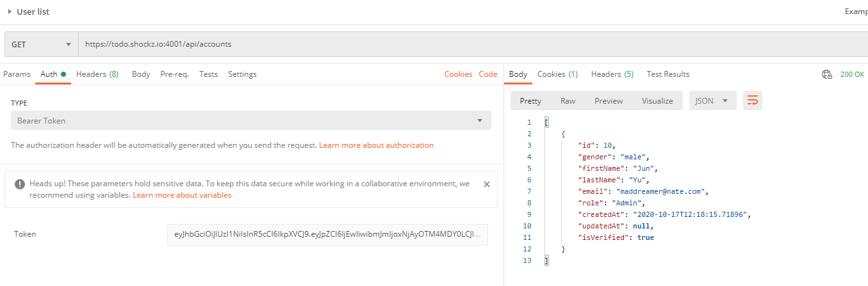Click the Cookies link beside Code
The height and width of the screenshot is (286, 868).
pos(458,74)
